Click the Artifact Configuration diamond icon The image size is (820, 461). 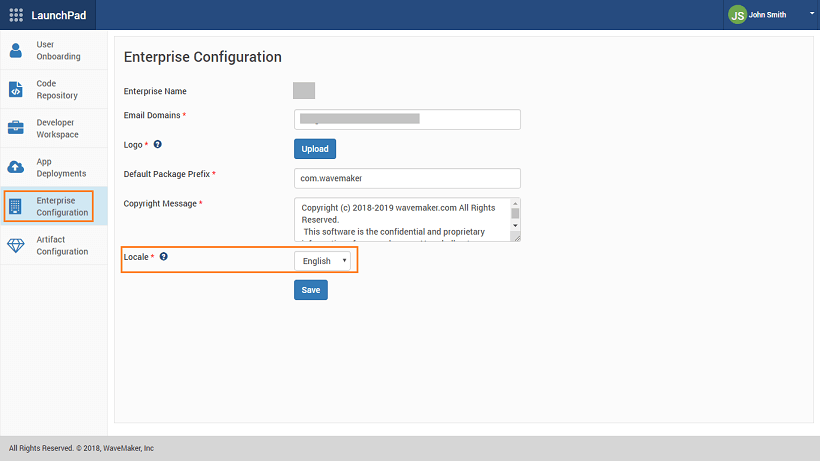tap(15, 246)
